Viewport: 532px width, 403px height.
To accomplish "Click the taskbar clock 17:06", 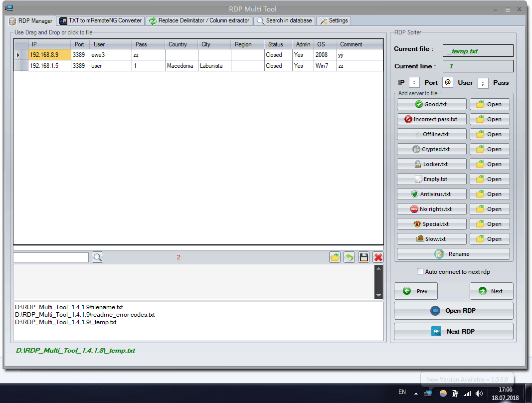I will click(x=505, y=390).
